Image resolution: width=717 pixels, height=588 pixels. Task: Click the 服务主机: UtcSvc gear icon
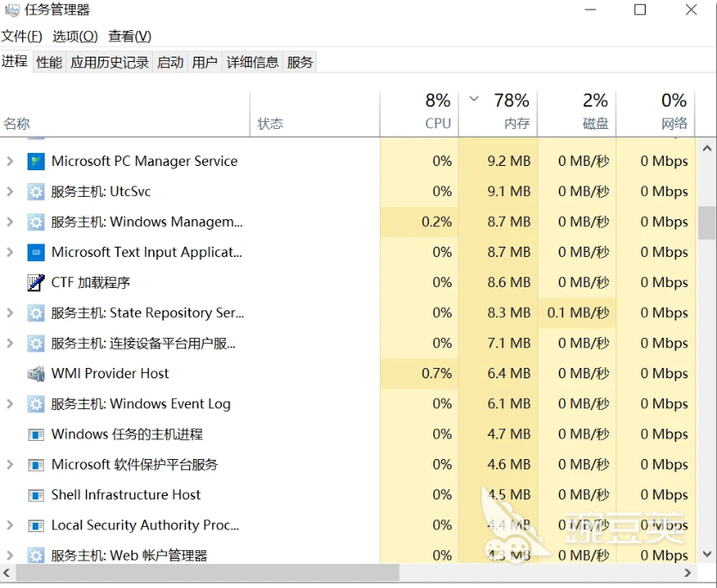pyautogui.click(x=35, y=192)
